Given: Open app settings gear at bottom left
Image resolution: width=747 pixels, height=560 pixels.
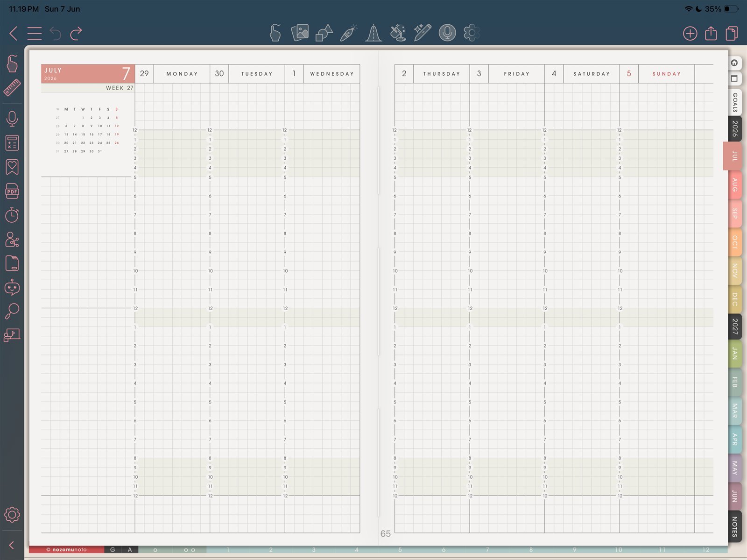Looking at the screenshot, I should [x=12, y=515].
